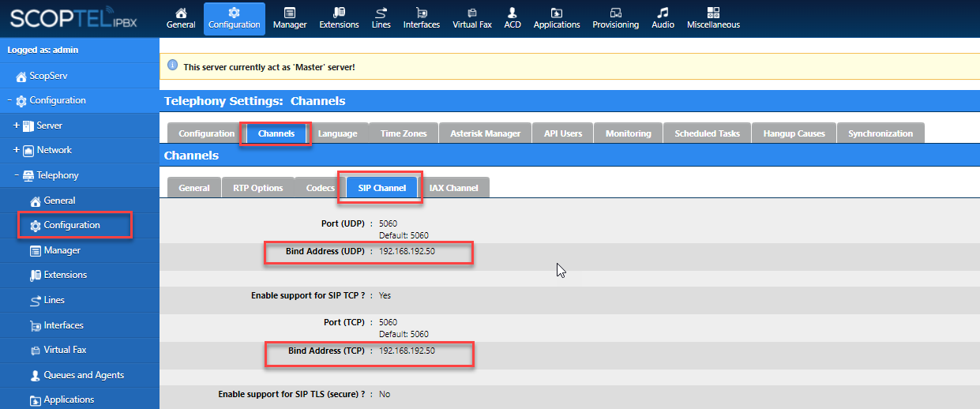Screen dimensions: 980x409
Task: Open Audio in top navigation bar
Action: click(x=663, y=18)
